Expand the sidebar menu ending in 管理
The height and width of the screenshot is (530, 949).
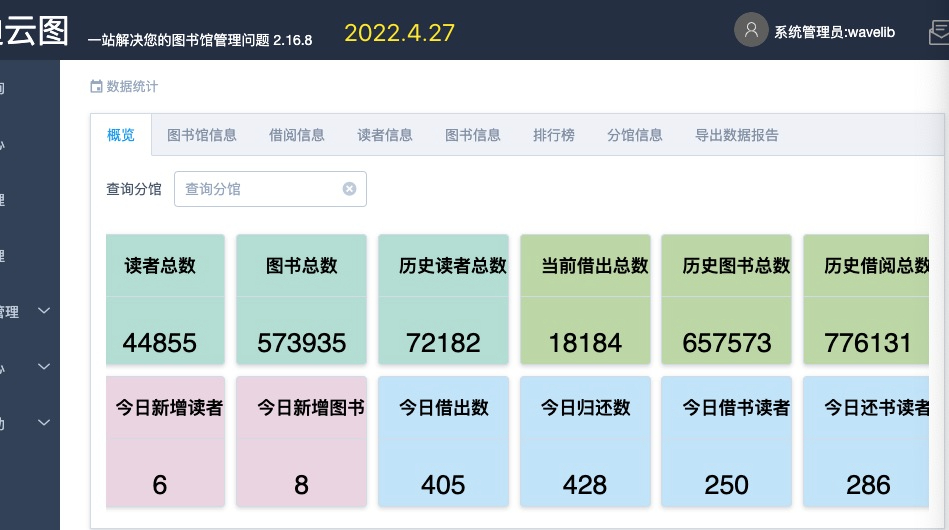pyautogui.click(x=43, y=311)
